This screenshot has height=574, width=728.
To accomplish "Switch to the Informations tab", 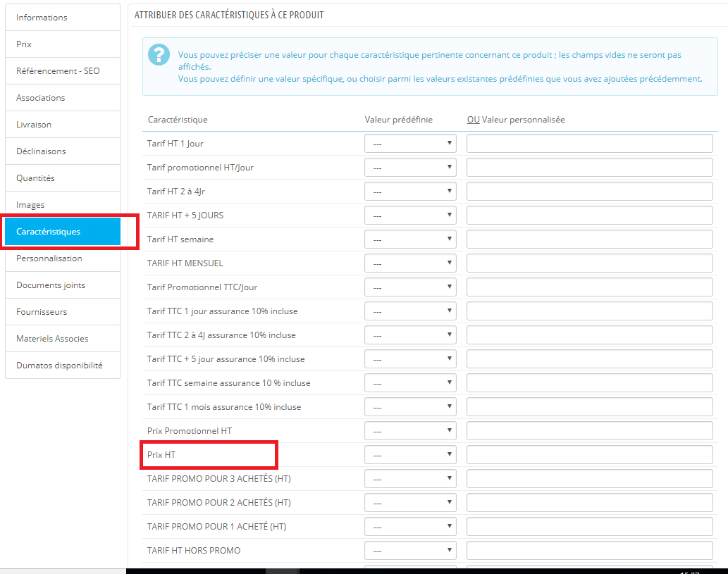I will click(63, 18).
